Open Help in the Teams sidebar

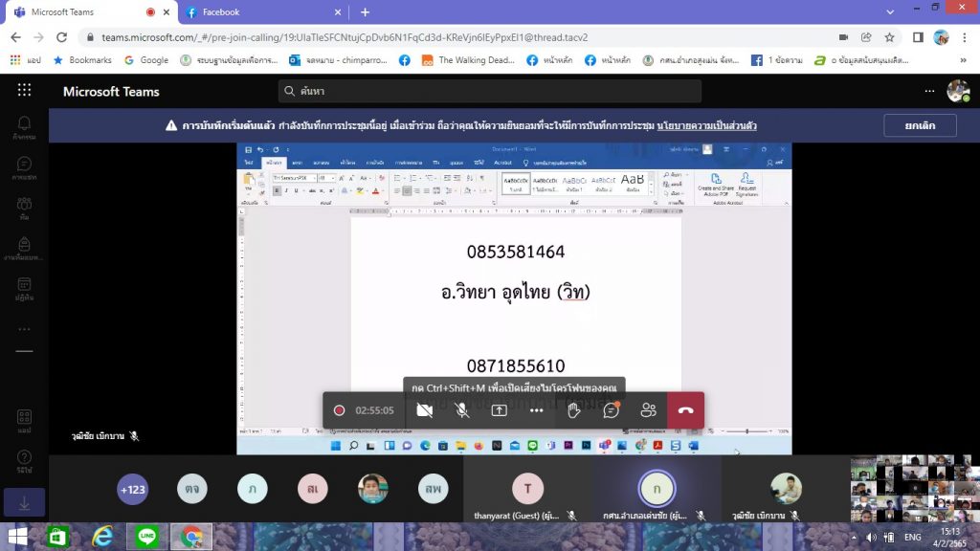(24, 461)
